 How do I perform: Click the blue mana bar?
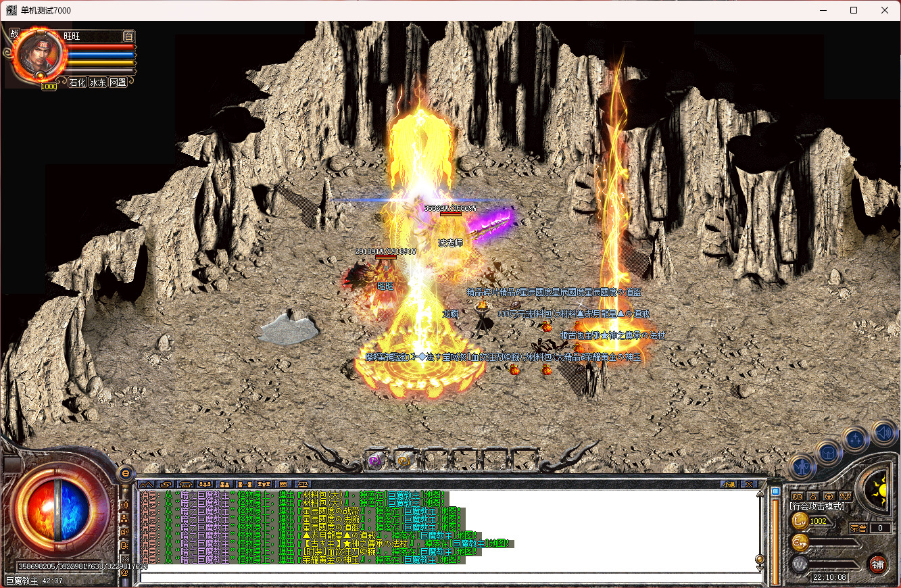point(101,55)
